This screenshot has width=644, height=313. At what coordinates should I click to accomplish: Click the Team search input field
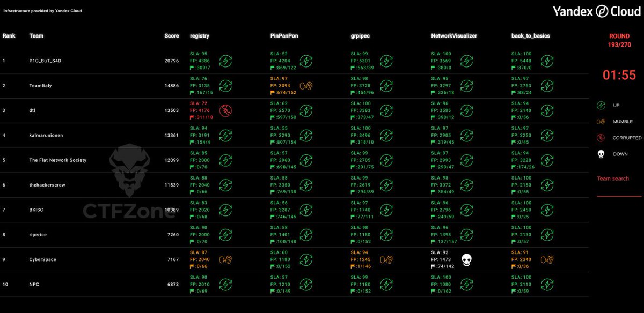[x=619, y=186]
